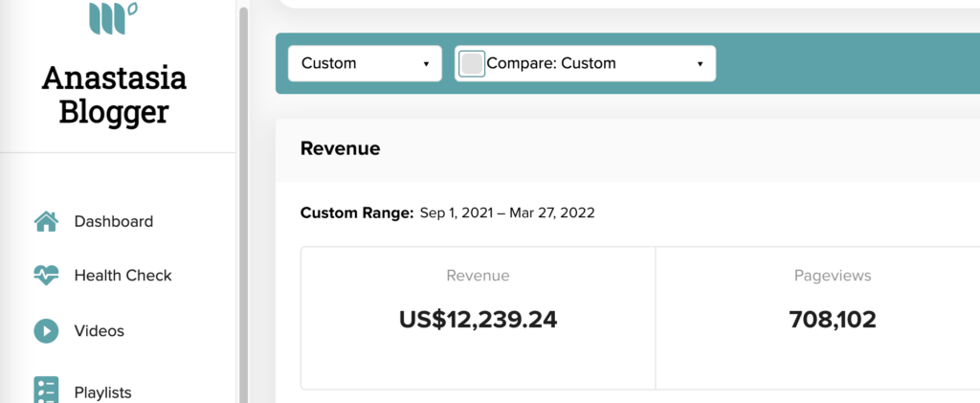
Task: Select Videos in the sidebar menu
Action: [x=100, y=330]
